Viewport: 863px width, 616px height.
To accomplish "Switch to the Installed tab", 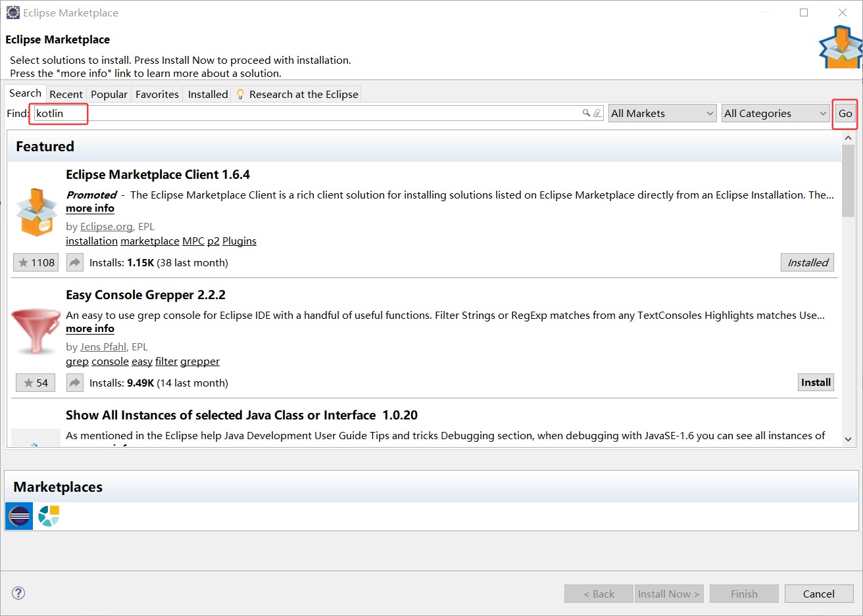I will click(x=208, y=94).
